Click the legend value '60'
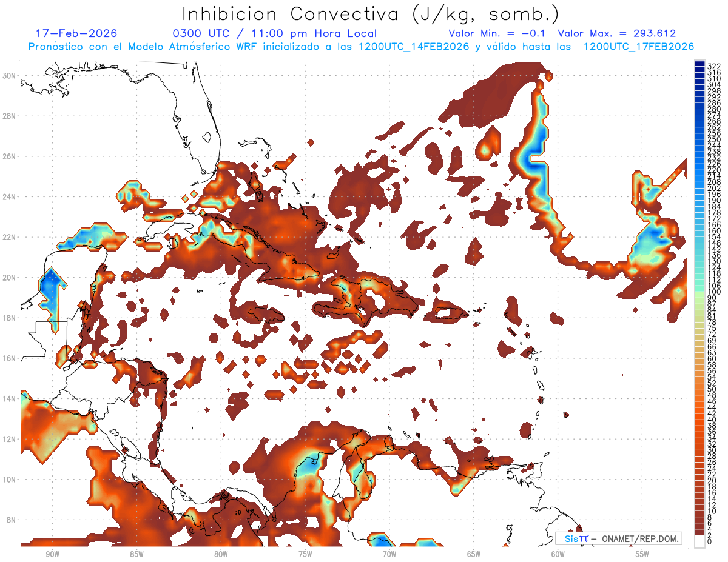 pyautogui.click(x=712, y=358)
